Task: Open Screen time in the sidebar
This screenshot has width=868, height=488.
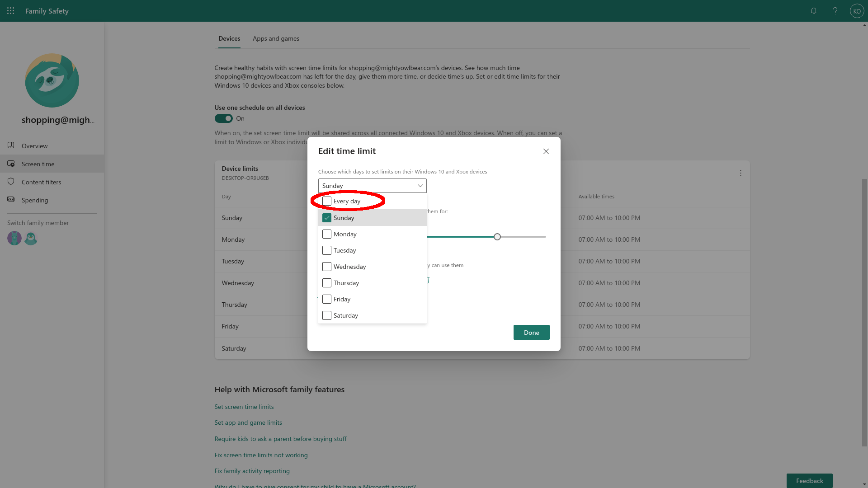Action: pyautogui.click(x=52, y=164)
